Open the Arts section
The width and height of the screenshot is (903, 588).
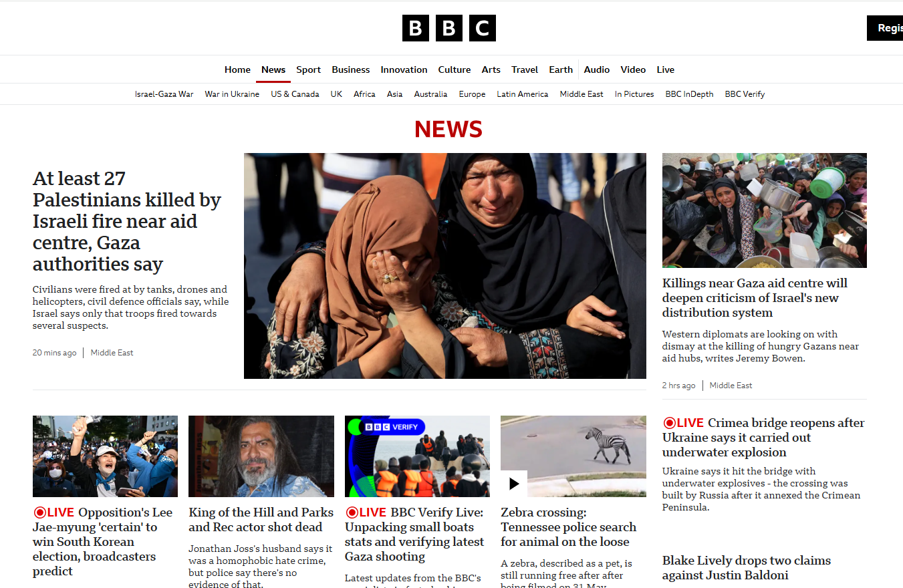[x=491, y=69]
